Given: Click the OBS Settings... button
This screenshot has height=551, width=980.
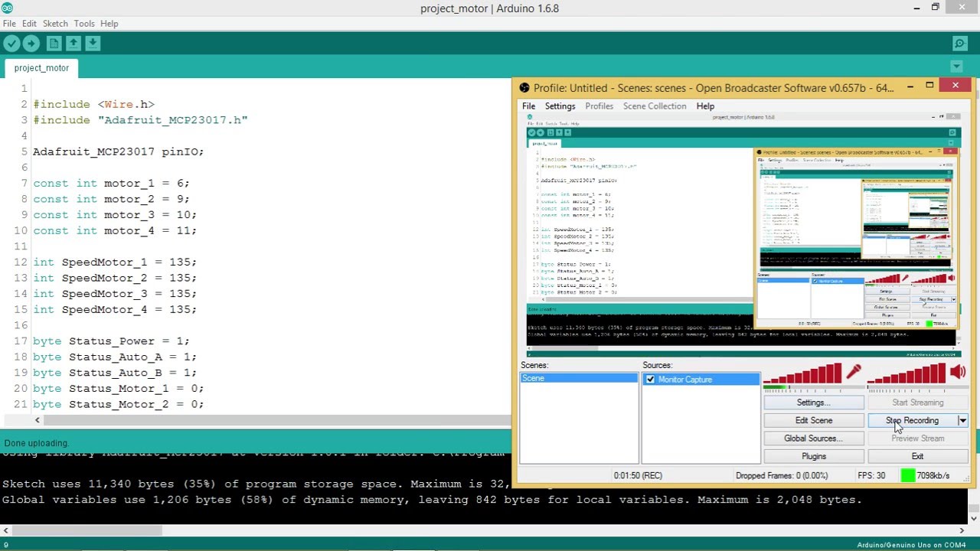Looking at the screenshot, I should 814,403.
